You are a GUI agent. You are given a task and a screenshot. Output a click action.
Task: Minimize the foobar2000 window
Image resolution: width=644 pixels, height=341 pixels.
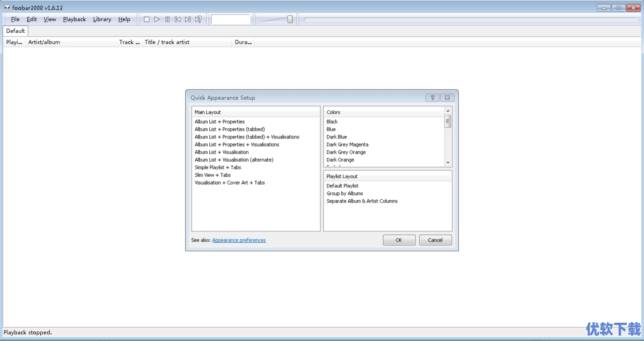(604, 8)
